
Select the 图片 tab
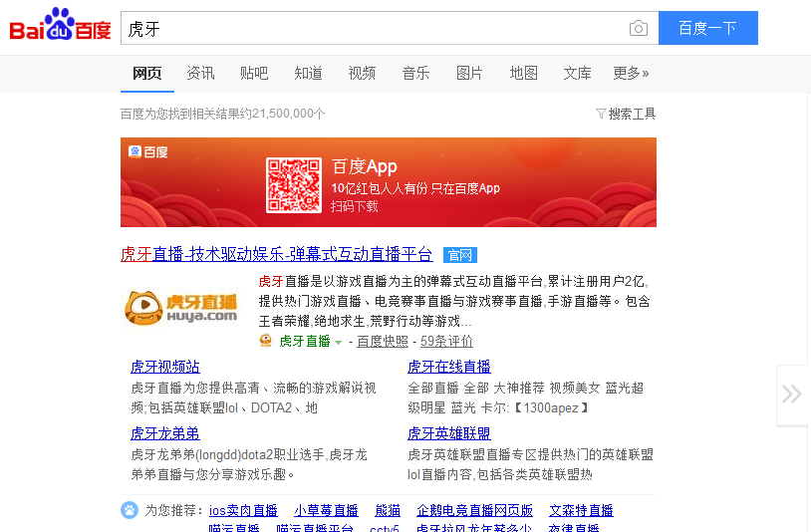tap(469, 74)
